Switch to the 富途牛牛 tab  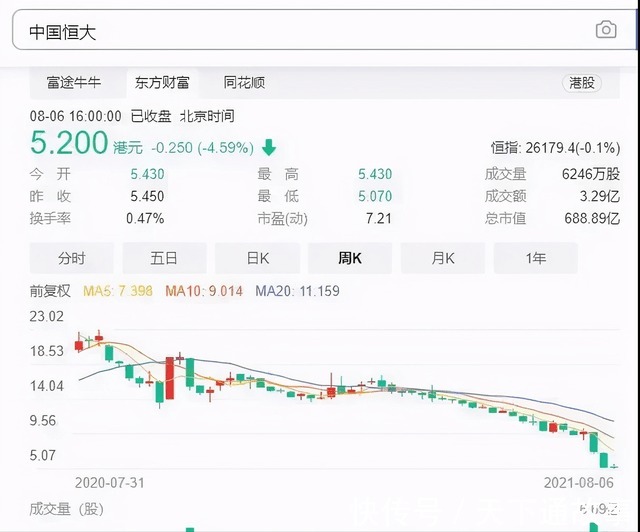click(x=74, y=83)
